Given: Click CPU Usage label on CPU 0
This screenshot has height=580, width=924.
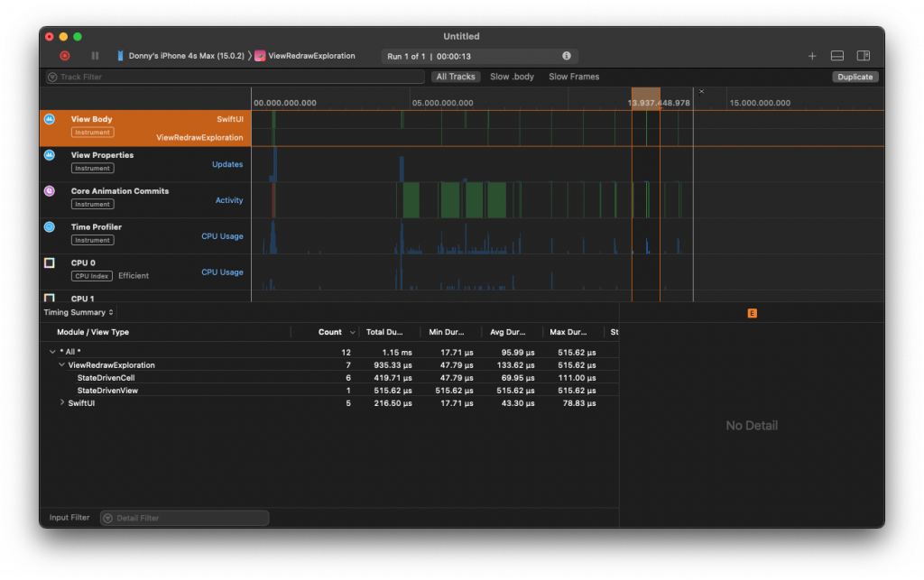Looking at the screenshot, I should point(222,272).
